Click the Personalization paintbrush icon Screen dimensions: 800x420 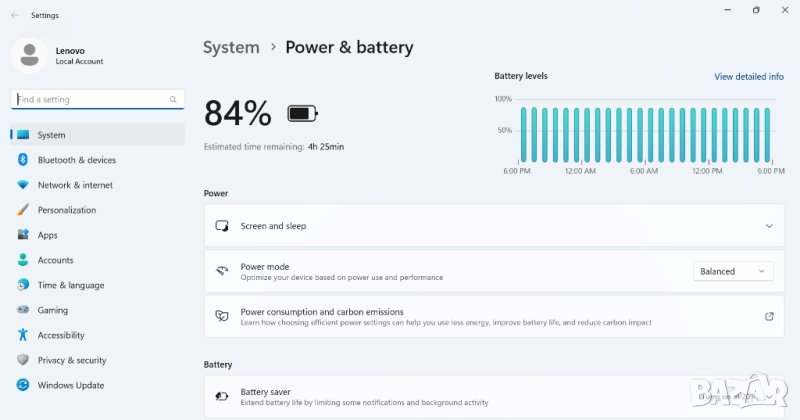pos(23,210)
